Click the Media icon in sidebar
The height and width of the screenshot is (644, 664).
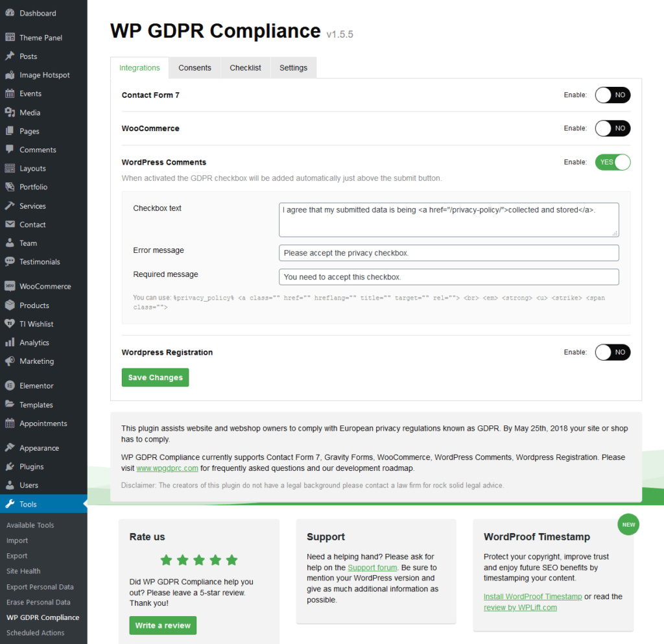[10, 112]
